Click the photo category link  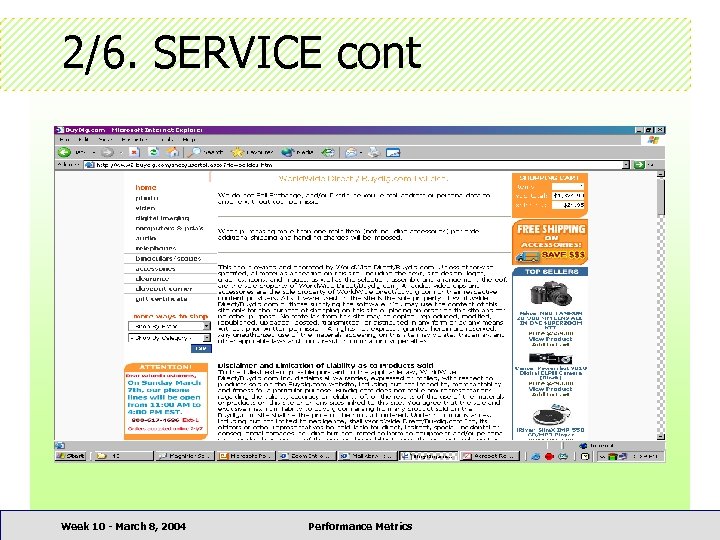click(x=147, y=198)
